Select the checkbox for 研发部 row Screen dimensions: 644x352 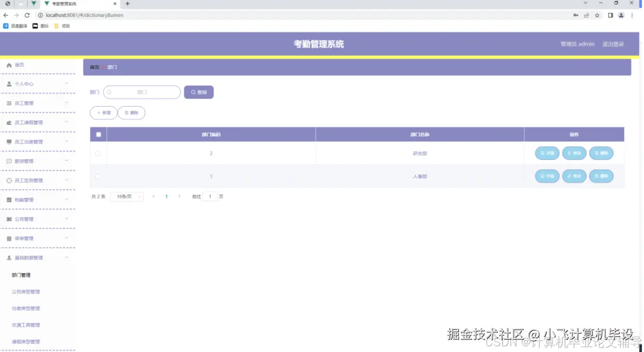tap(97, 153)
